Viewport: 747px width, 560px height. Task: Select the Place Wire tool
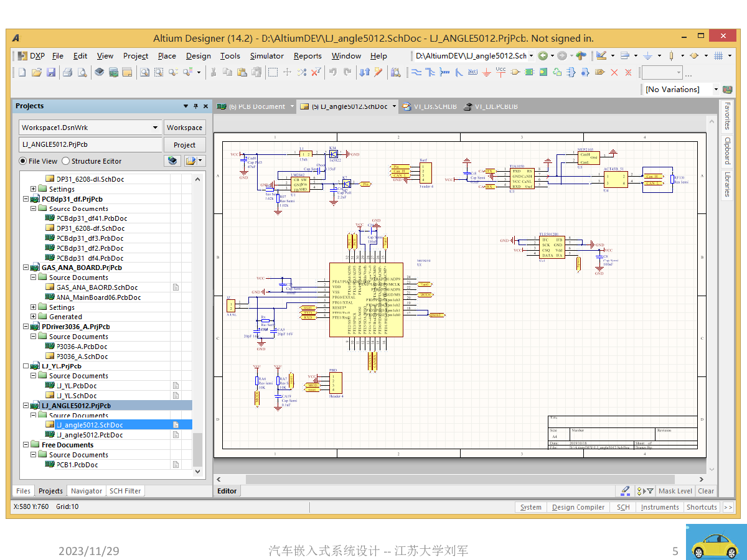point(416,72)
